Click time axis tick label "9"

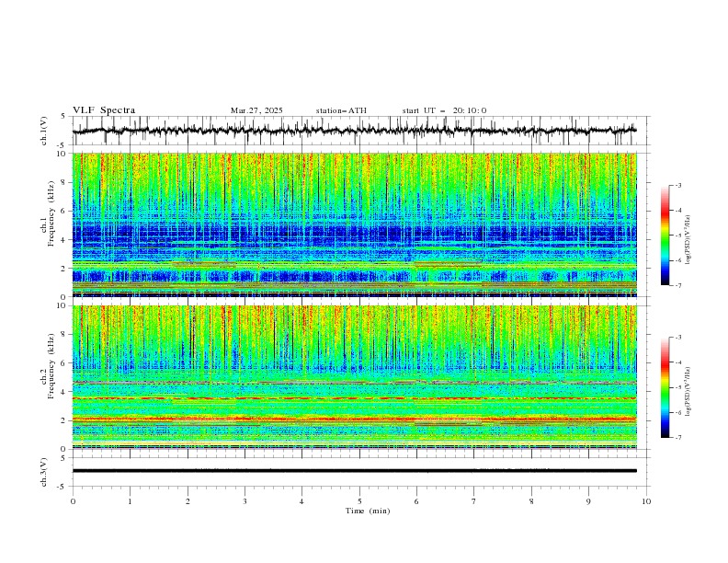[588, 501]
